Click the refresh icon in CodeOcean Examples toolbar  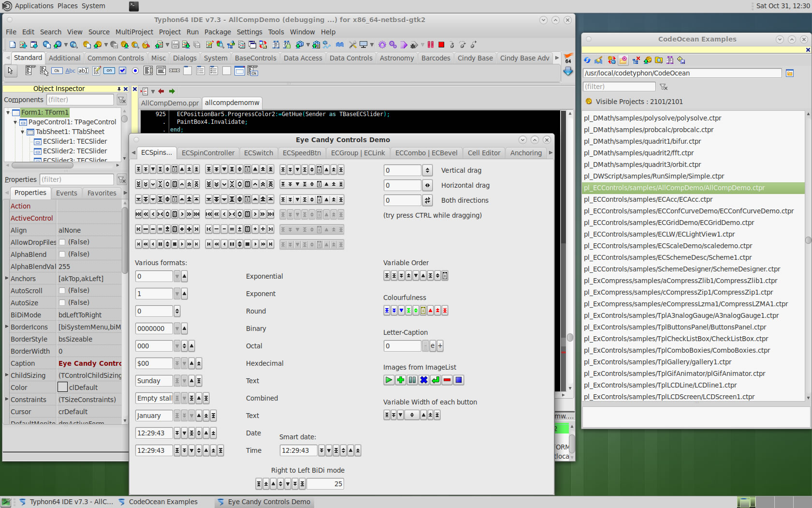587,60
